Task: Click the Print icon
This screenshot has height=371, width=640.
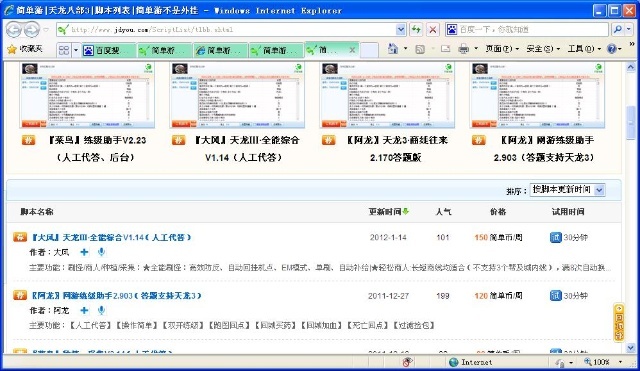Action: pos(464,49)
